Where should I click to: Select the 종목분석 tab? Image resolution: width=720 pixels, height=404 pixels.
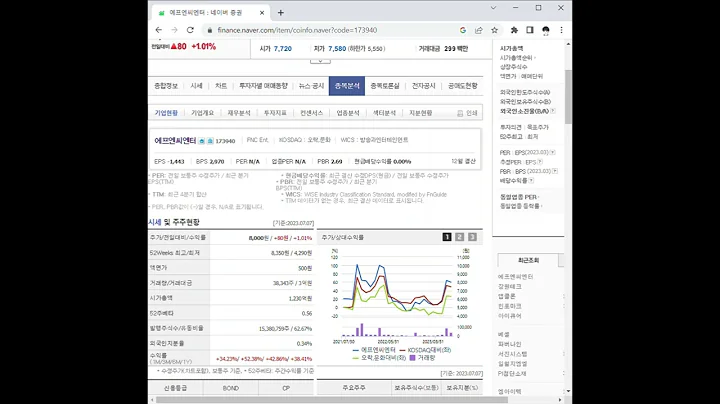coord(347,86)
